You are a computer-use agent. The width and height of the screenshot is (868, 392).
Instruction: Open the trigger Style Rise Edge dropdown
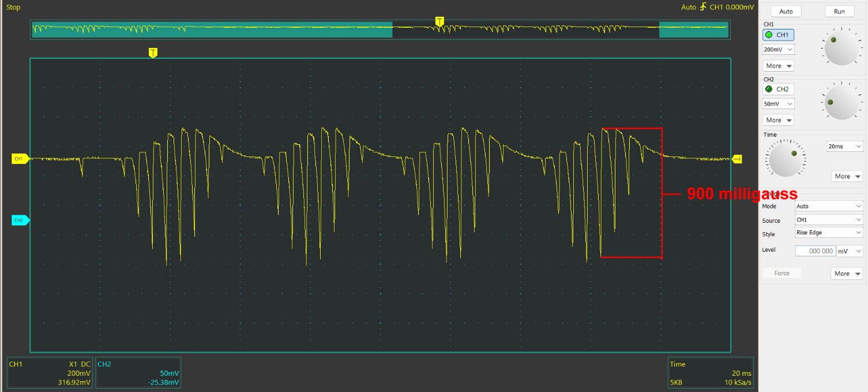pyautogui.click(x=828, y=233)
